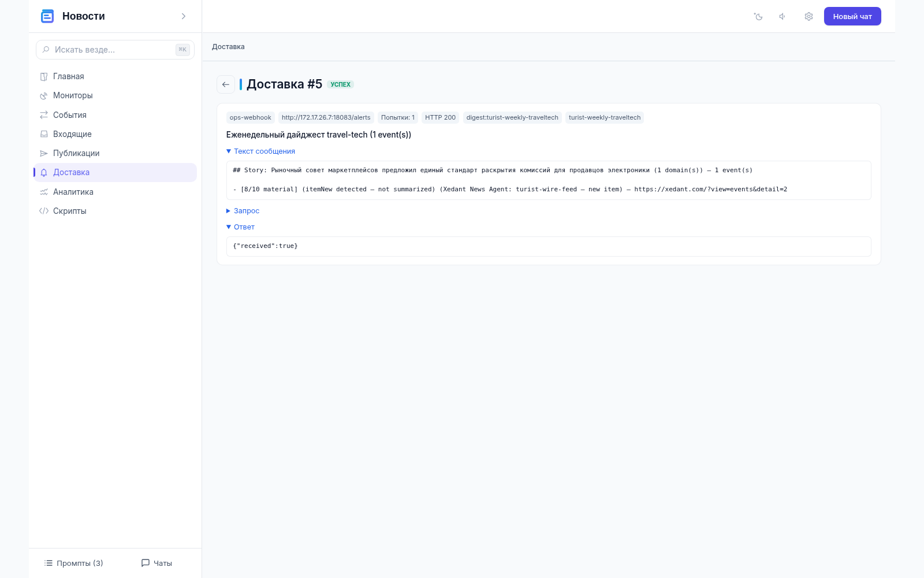Go to События section
This screenshot has height=578, width=924.
(x=115, y=115)
